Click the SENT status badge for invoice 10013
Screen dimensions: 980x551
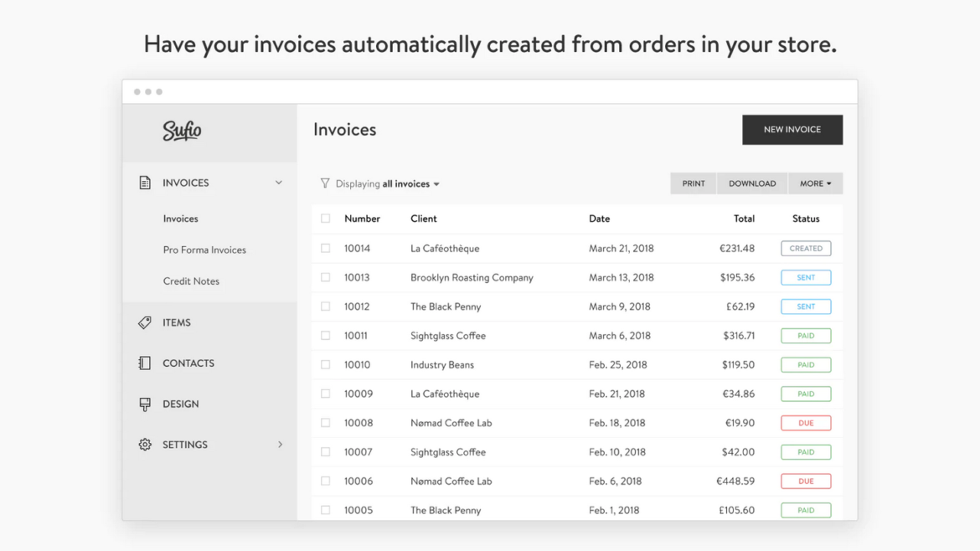click(806, 277)
